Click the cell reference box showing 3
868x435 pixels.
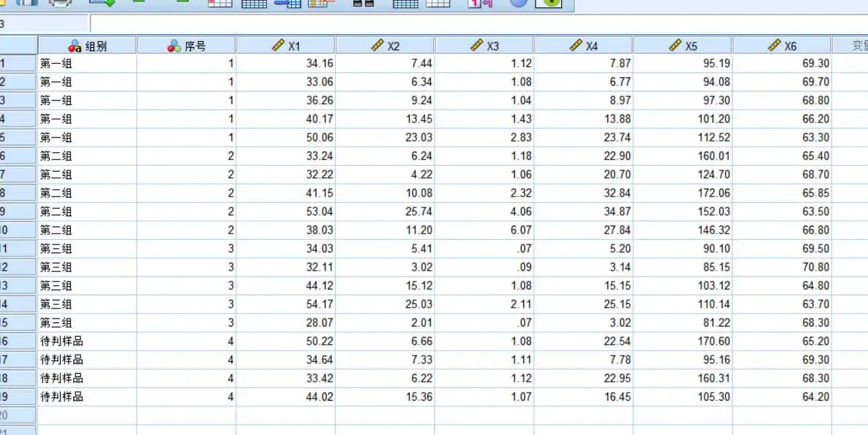click(44, 24)
